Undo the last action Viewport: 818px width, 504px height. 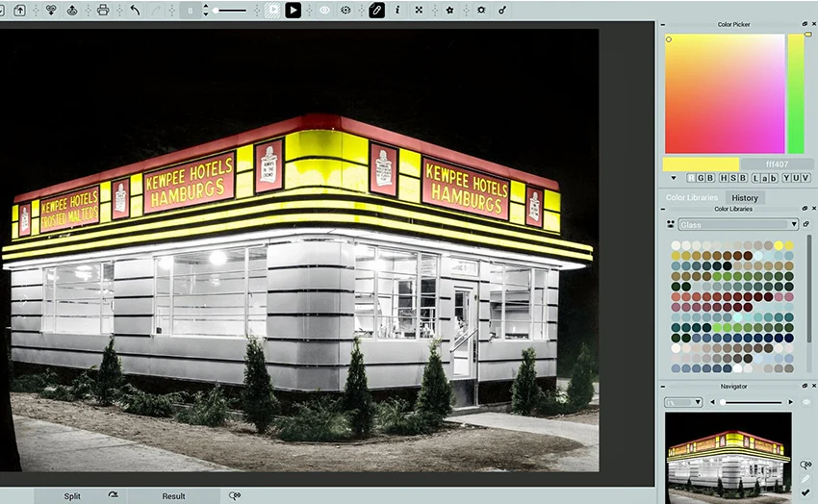(x=135, y=10)
